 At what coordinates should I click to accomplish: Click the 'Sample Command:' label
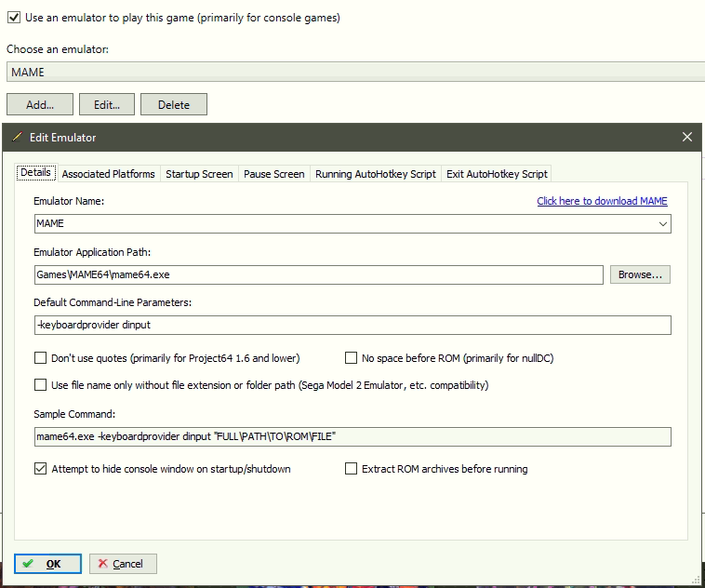[74, 414]
